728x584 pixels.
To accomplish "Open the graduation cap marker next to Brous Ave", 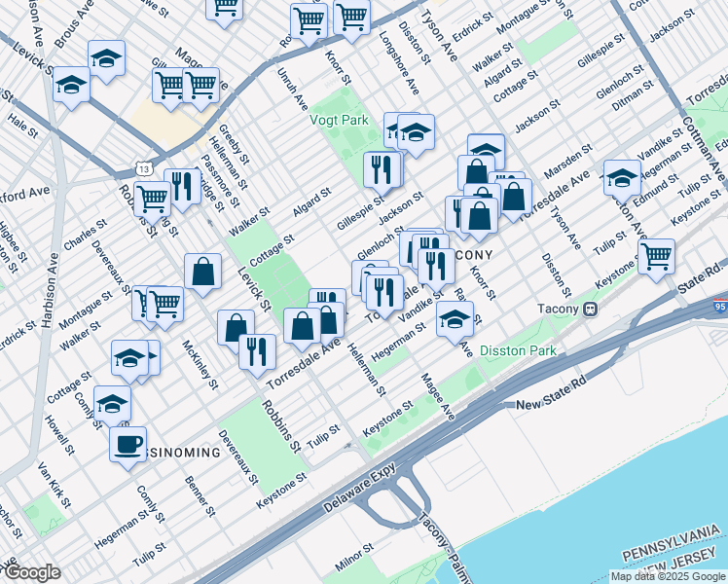I will pos(106,59).
